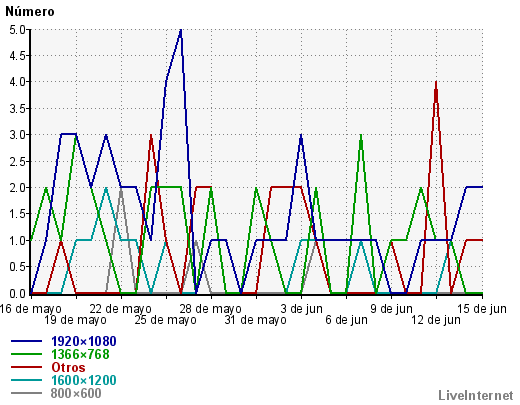Viewport: 520px width, 405px height.
Task: Click the 1.0 y-axis value
Action: tap(17, 240)
